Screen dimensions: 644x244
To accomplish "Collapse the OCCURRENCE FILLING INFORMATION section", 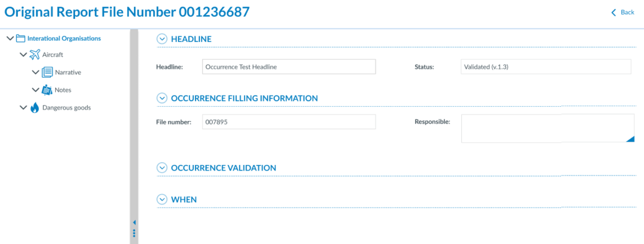I will [162, 98].
